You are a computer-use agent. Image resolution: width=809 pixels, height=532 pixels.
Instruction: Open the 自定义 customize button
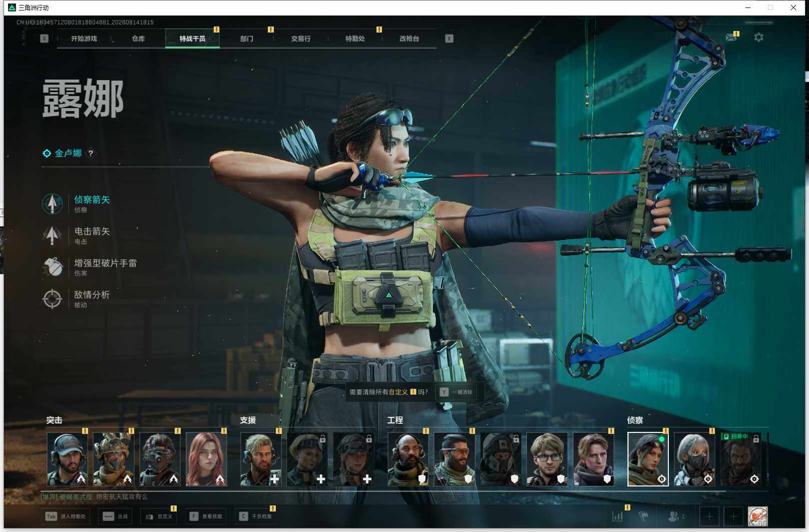click(159, 516)
